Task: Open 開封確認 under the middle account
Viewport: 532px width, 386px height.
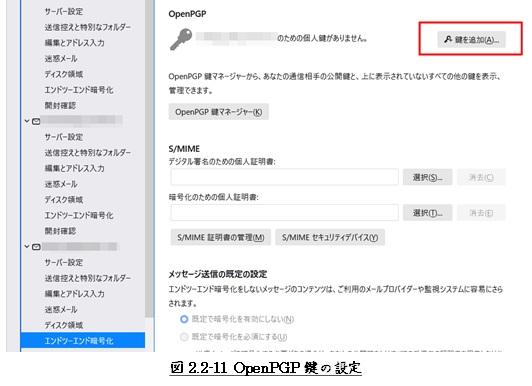Action: pyautogui.click(x=60, y=231)
